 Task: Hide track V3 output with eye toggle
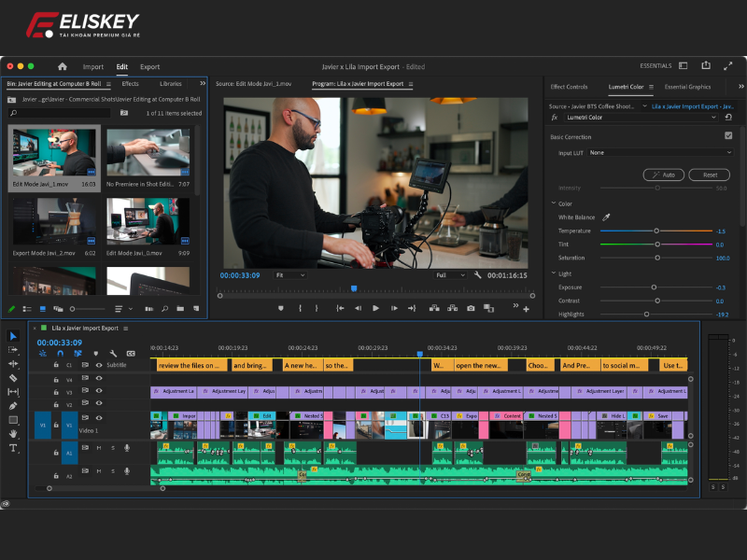tap(98, 391)
